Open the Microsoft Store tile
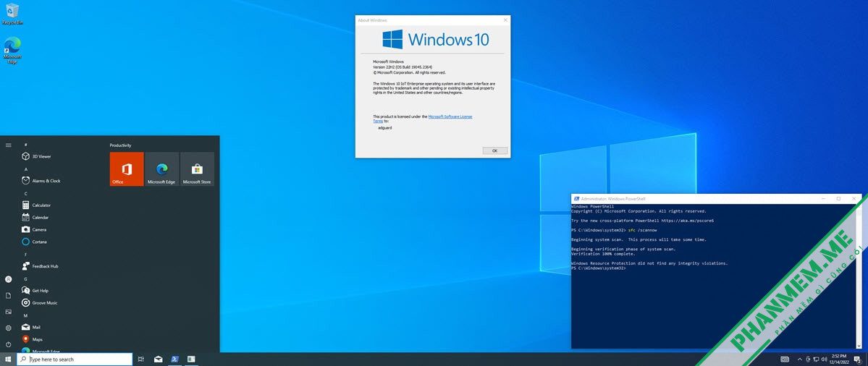The width and height of the screenshot is (868, 366). (x=197, y=169)
